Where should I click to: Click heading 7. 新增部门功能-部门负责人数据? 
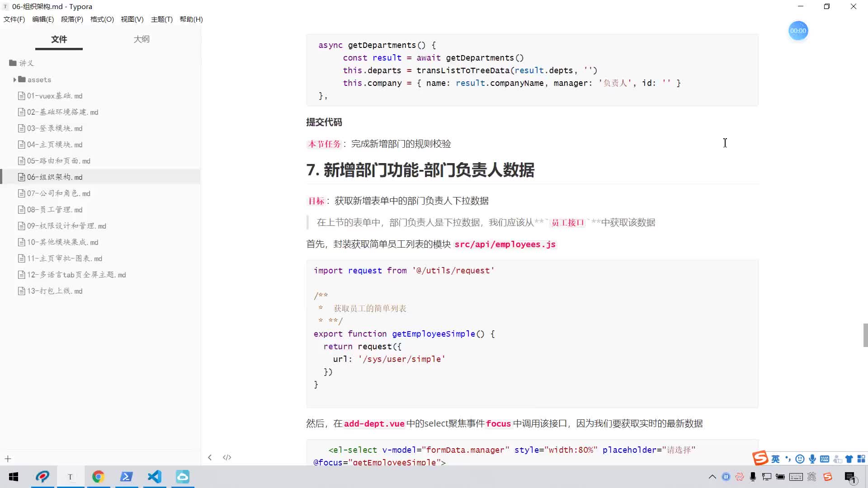[x=420, y=170]
